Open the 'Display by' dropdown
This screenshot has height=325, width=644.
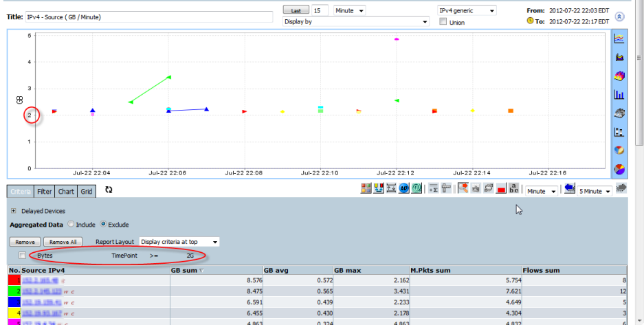356,22
